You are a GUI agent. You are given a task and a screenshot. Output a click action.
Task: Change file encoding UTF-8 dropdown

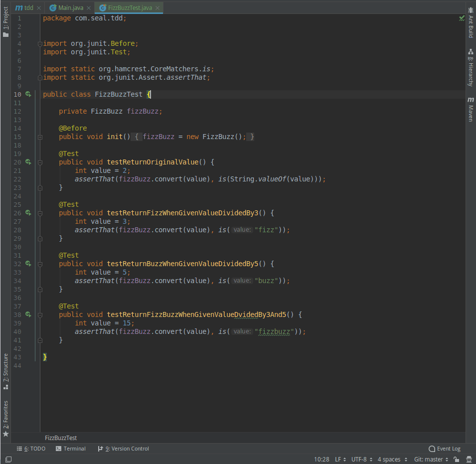(x=362, y=460)
